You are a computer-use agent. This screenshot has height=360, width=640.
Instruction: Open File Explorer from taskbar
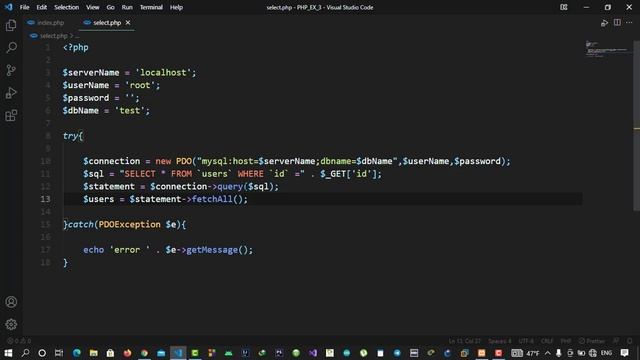[93, 353]
